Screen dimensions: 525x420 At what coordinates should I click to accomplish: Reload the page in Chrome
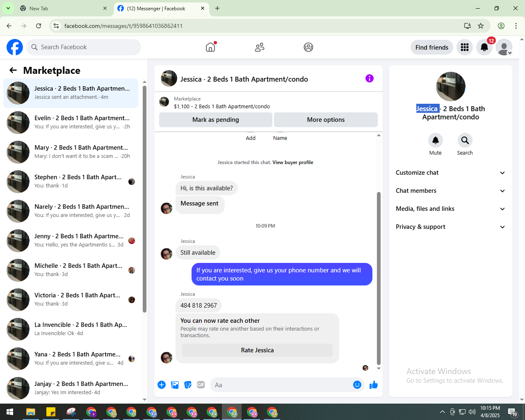coord(39,26)
